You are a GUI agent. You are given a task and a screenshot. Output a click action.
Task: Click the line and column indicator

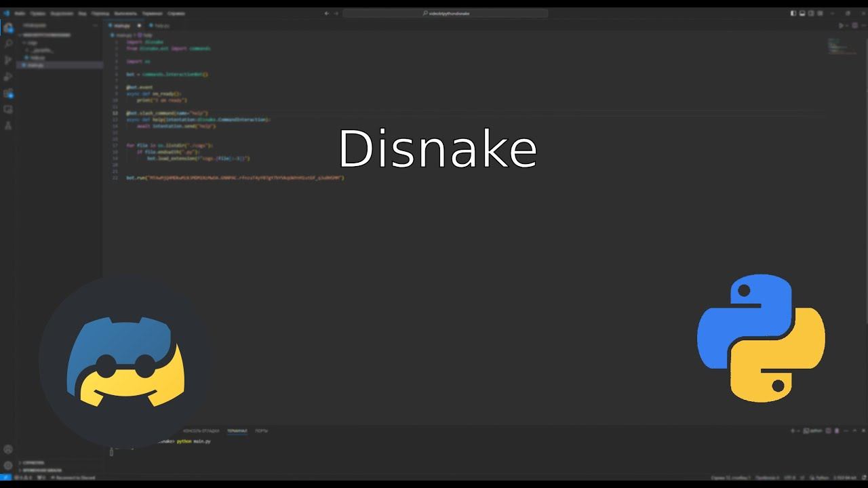coord(730,478)
